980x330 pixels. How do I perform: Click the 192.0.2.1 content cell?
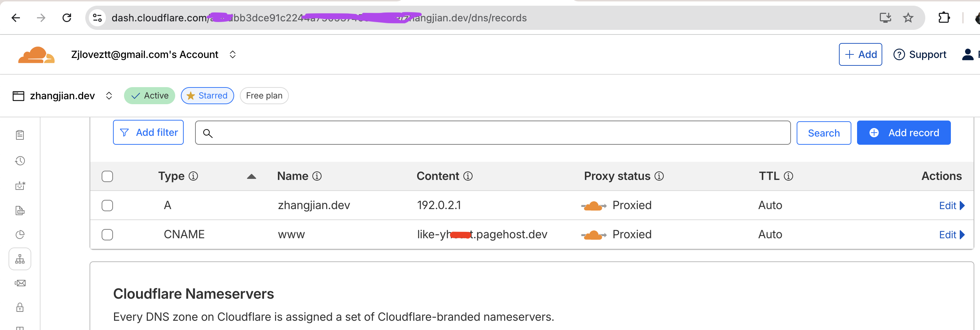[439, 205]
